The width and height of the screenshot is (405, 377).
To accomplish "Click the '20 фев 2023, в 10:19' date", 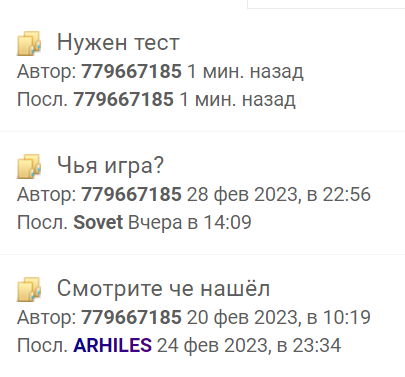I will pyautogui.click(x=279, y=317).
